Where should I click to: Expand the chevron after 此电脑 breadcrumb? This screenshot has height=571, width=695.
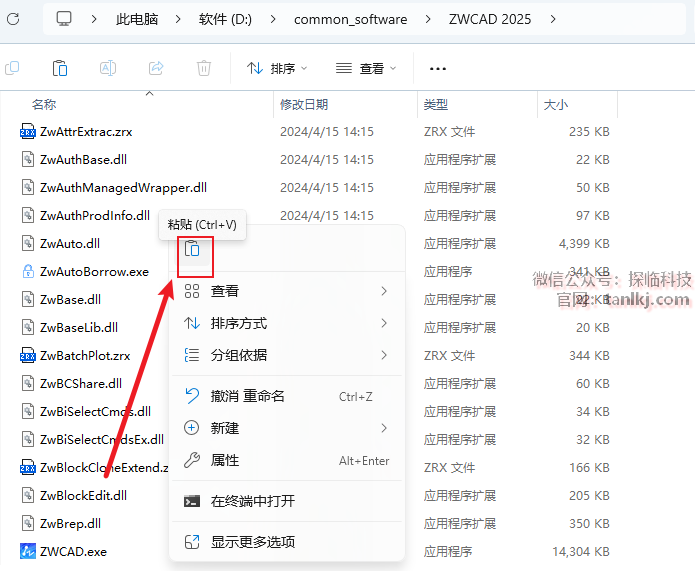click(178, 19)
